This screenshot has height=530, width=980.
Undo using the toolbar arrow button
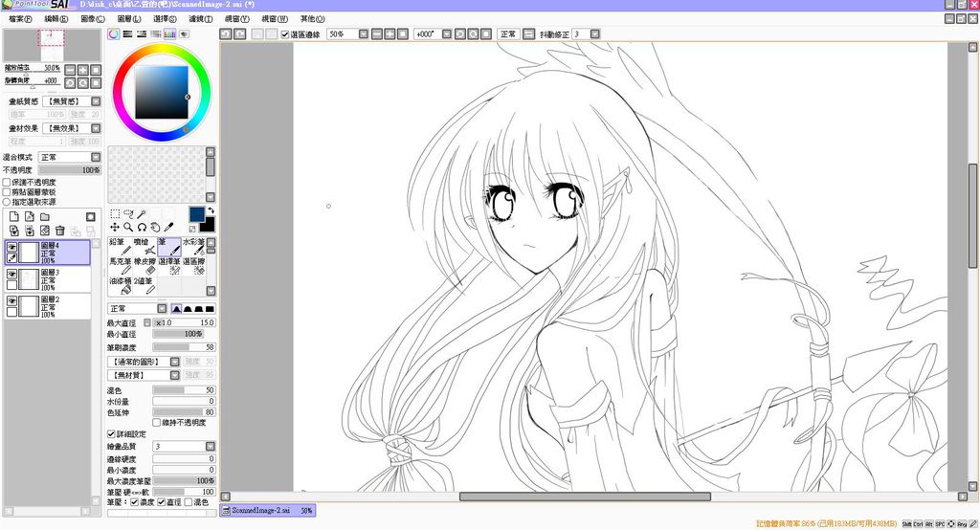[226, 34]
